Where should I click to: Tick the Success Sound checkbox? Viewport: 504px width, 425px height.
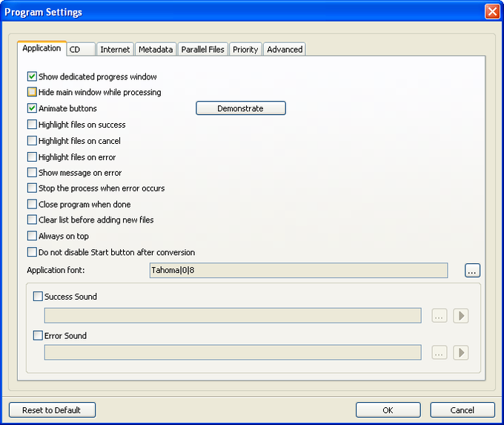point(39,297)
